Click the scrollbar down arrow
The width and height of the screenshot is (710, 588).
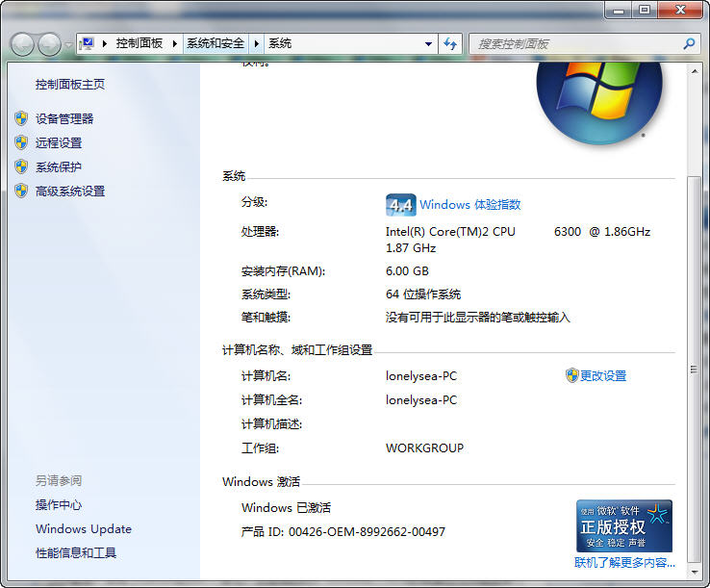pos(695,572)
